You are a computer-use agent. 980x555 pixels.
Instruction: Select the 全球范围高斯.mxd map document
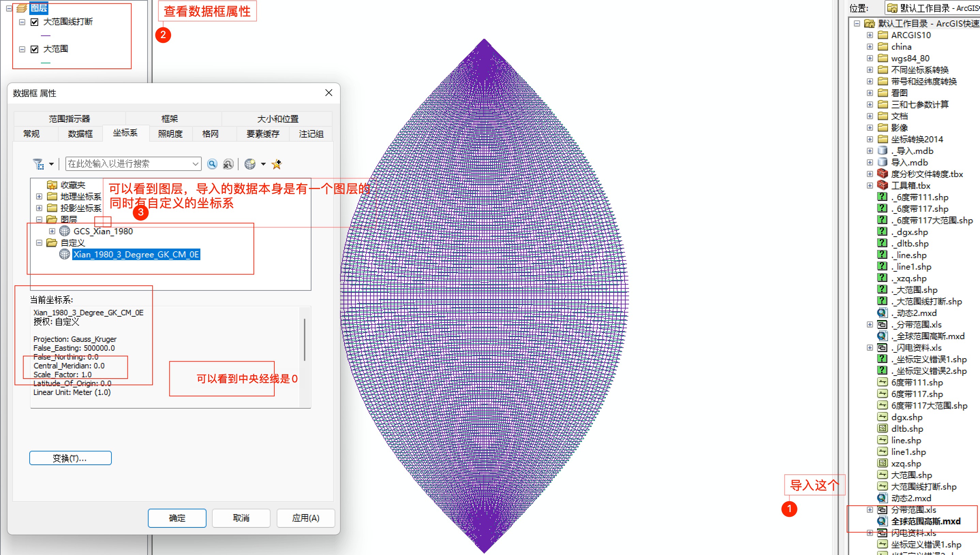coord(925,521)
